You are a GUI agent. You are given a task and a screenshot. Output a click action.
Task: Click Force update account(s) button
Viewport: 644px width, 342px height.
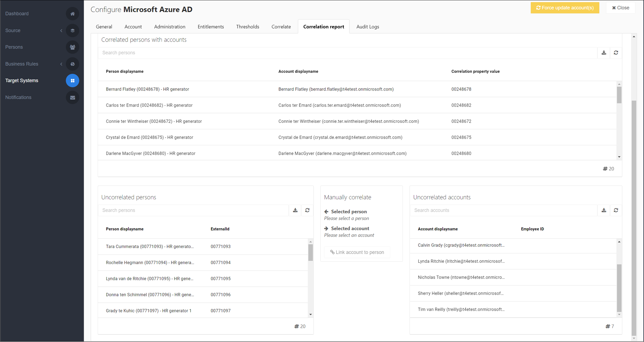click(x=565, y=8)
